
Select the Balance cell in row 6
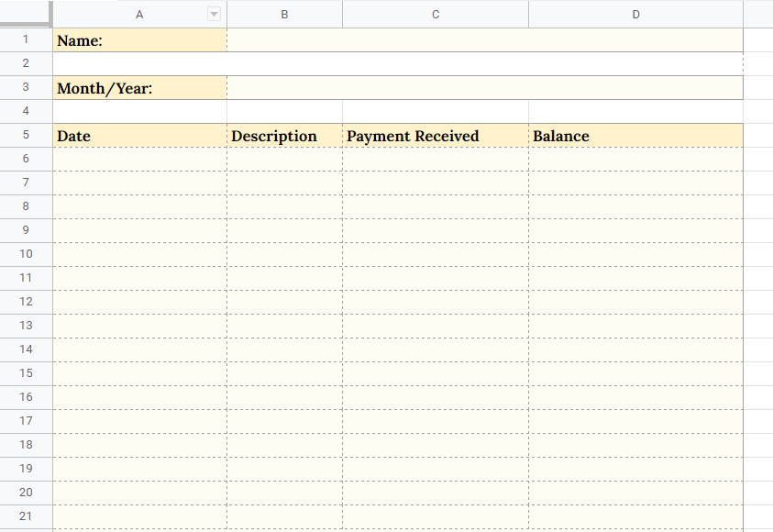point(635,160)
